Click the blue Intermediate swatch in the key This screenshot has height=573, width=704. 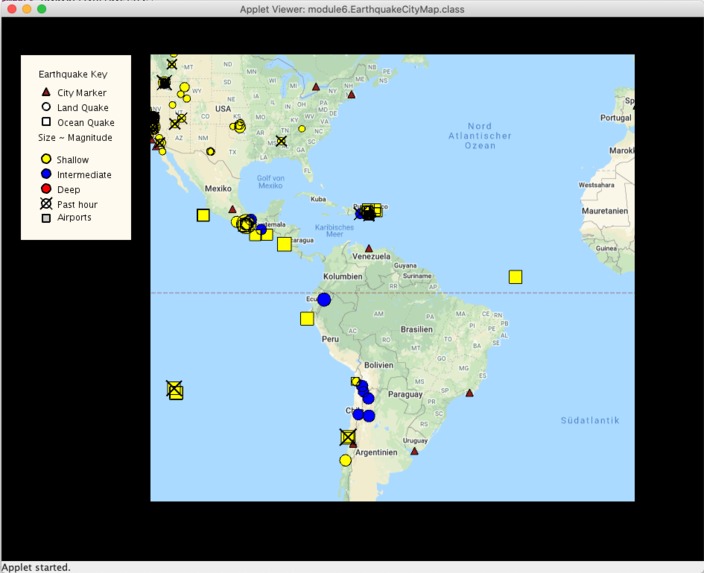46,174
